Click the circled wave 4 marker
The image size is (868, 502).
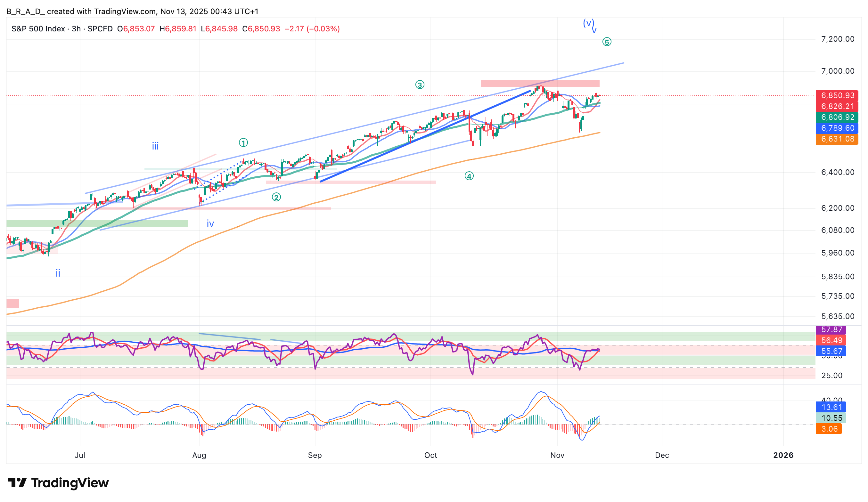(469, 176)
